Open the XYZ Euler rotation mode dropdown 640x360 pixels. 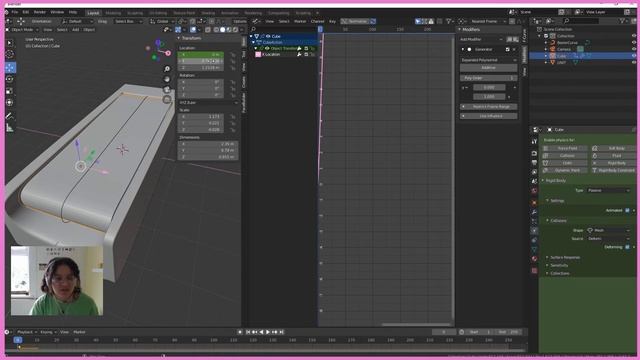pyautogui.click(x=209, y=103)
